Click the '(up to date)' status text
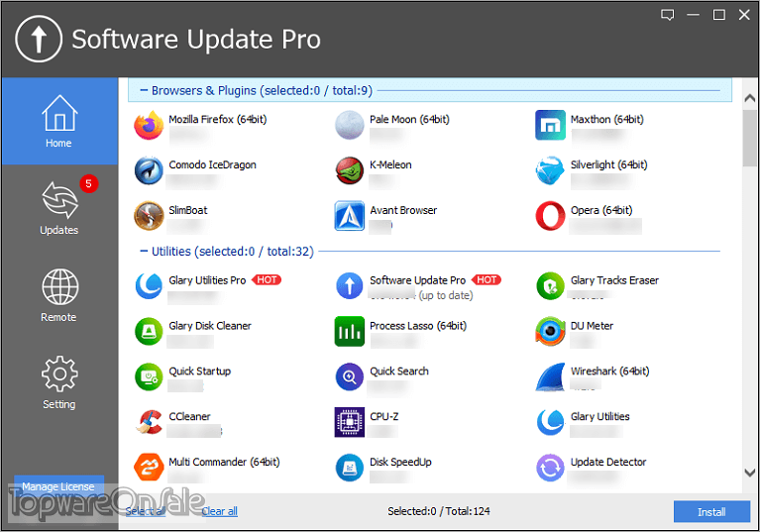This screenshot has width=760, height=532. click(446, 295)
